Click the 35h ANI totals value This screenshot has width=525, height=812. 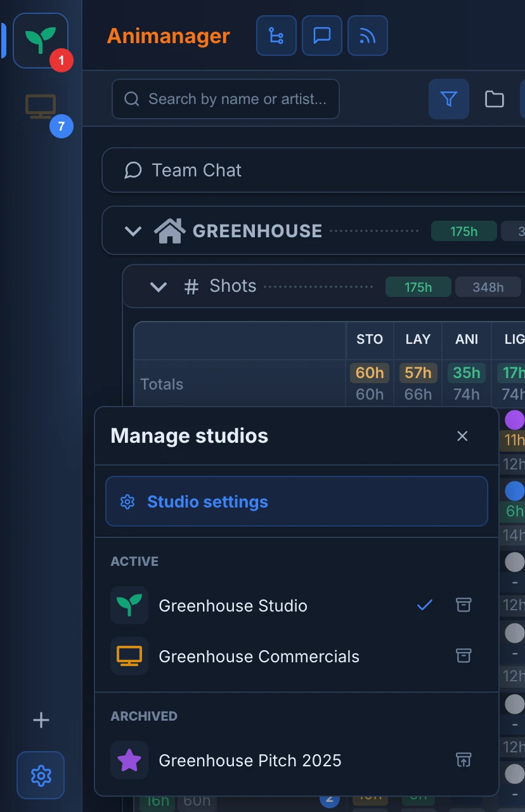point(467,373)
